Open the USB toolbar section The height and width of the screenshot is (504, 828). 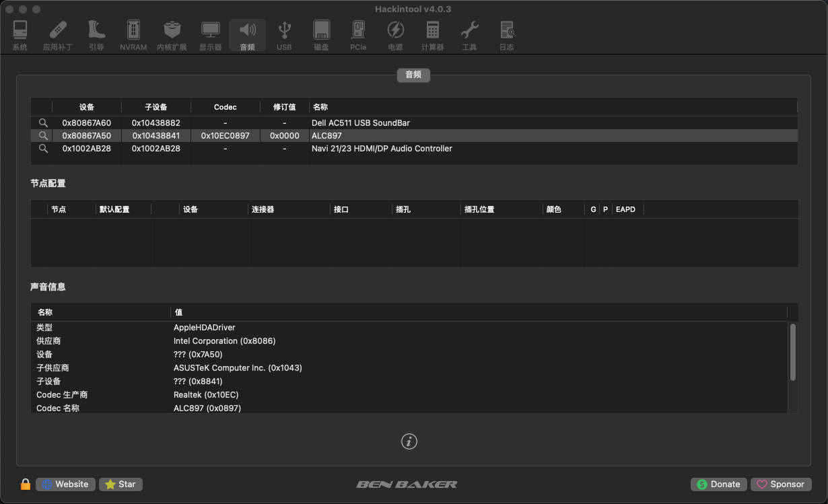pyautogui.click(x=284, y=36)
